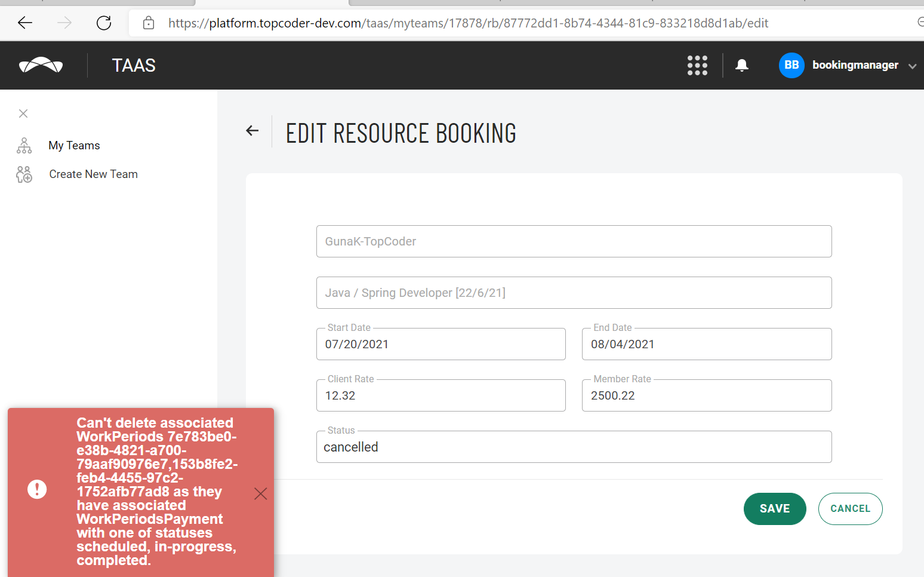Open the Status dropdown showing cancelled

point(573,447)
